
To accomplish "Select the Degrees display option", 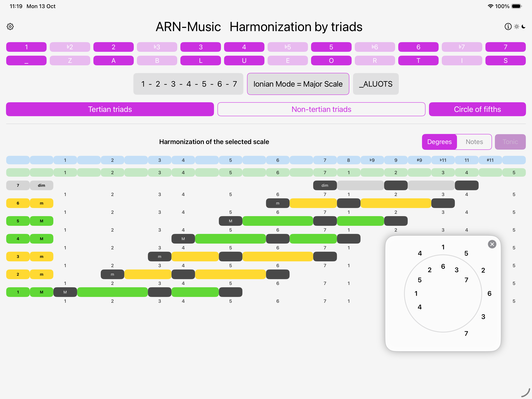I will [x=439, y=142].
